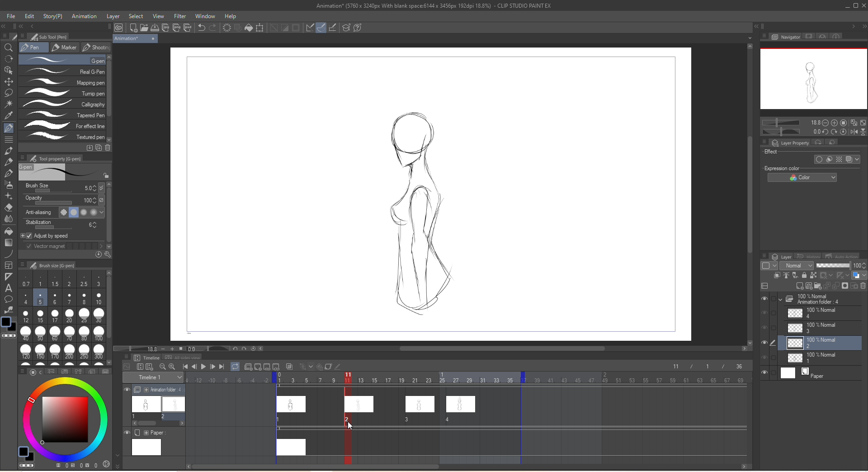Open the Normal blending mode dropdown
868x472 pixels.
(797, 266)
